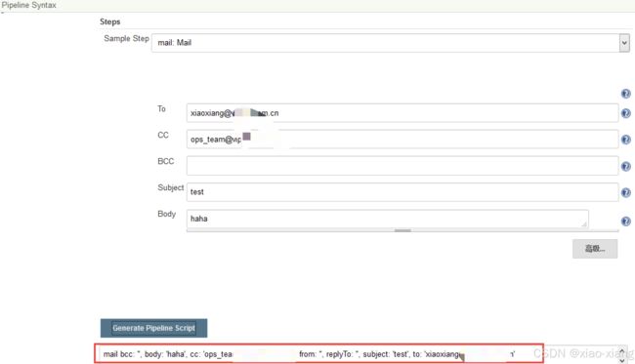
Task: Click the advanced options button
Action: pos(595,248)
